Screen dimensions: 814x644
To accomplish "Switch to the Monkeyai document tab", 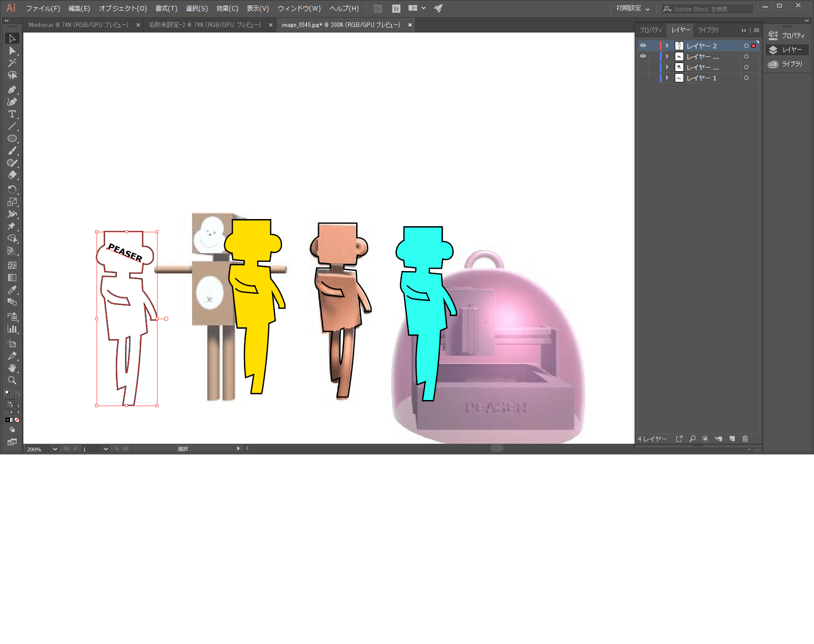I will [78, 25].
